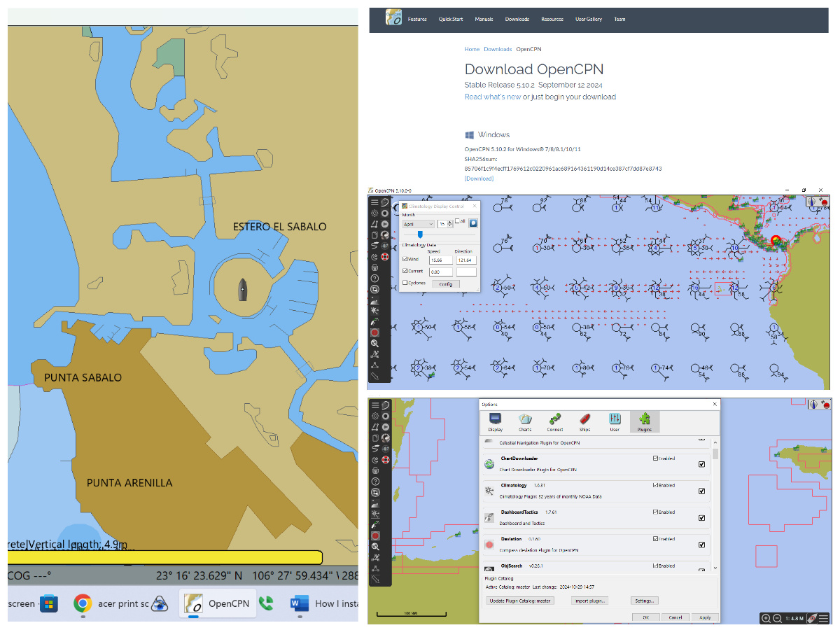
Task: Switch to the Charts tab in Options
Action: [525, 421]
